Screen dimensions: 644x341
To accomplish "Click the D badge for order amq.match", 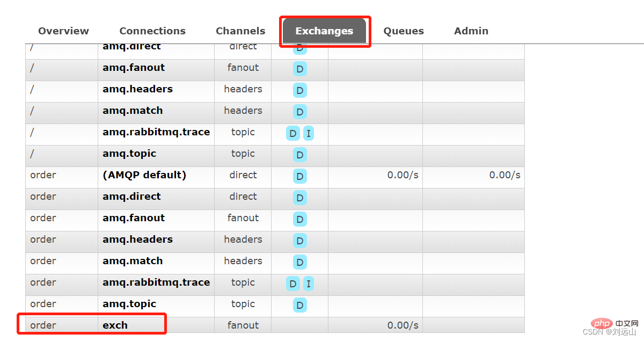I will point(300,262).
